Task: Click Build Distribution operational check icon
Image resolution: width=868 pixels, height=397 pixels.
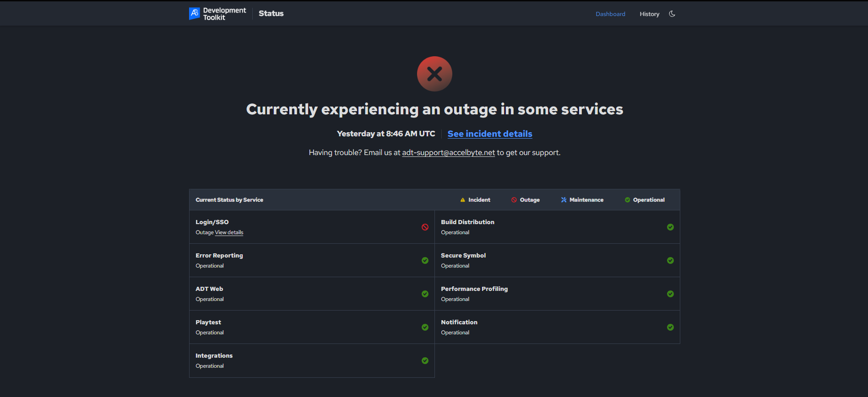Action: [670, 227]
